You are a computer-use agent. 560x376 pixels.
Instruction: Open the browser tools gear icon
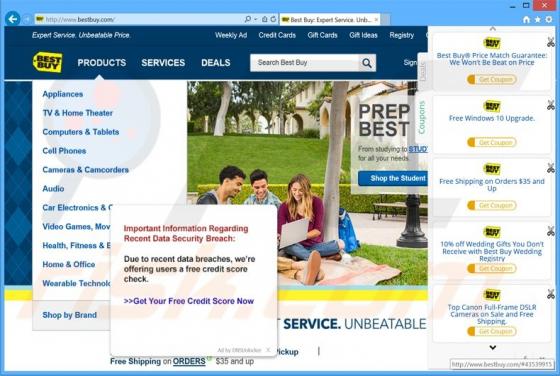[549, 20]
